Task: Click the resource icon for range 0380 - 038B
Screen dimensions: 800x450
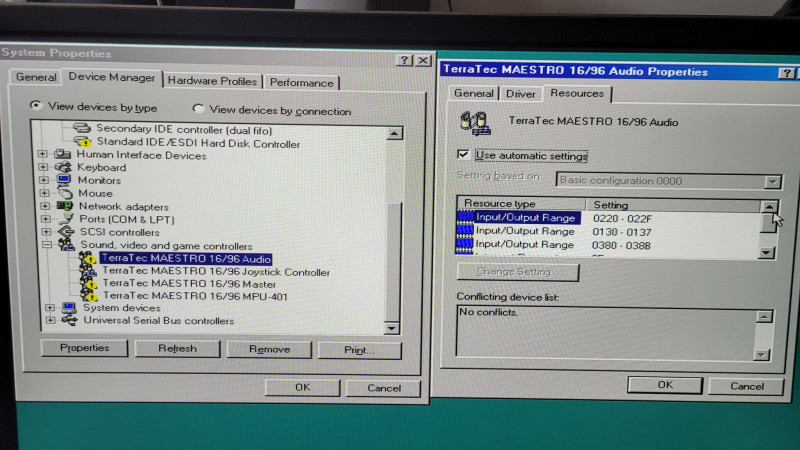Action: 464,244
